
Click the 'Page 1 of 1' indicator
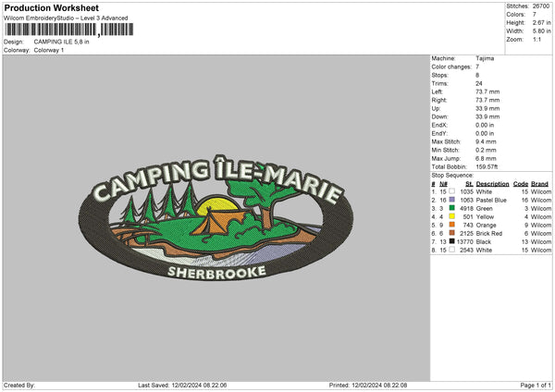click(x=536, y=386)
